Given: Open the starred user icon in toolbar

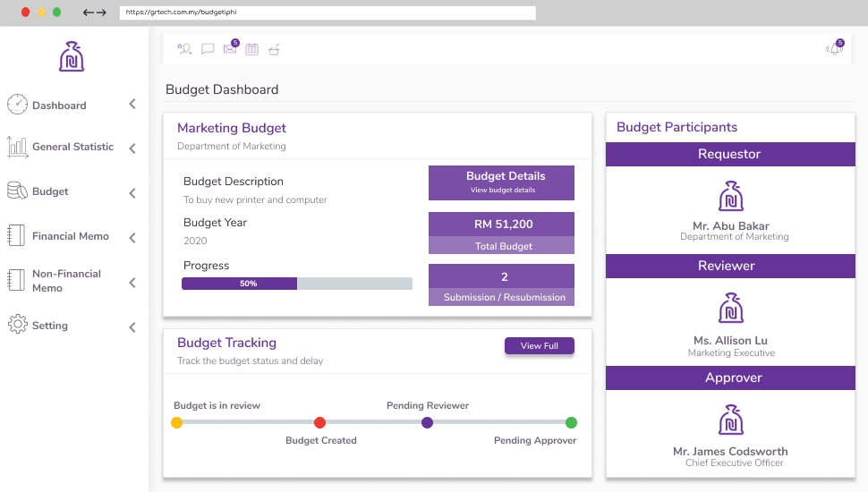Looking at the screenshot, I should pos(184,49).
